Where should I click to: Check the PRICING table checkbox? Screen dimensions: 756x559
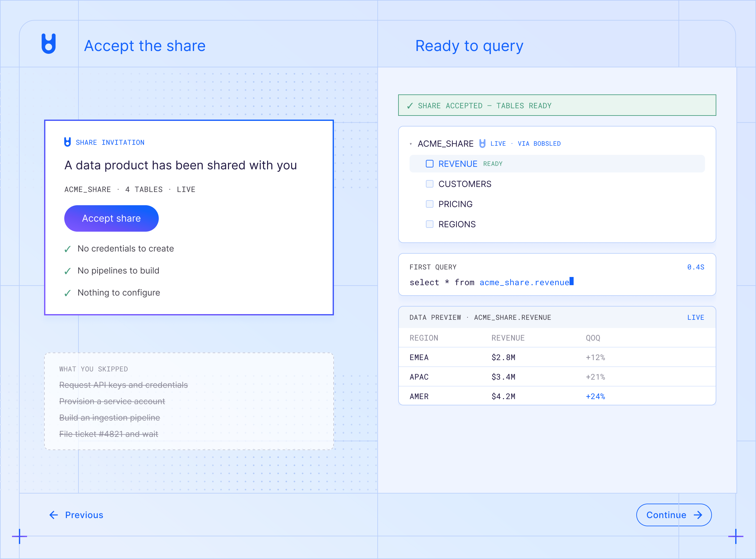[430, 204]
